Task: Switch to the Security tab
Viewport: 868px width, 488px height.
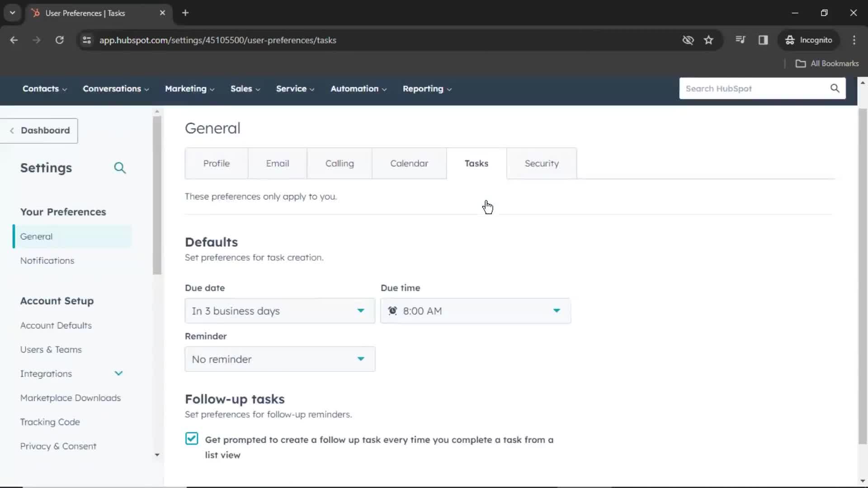Action: point(541,163)
